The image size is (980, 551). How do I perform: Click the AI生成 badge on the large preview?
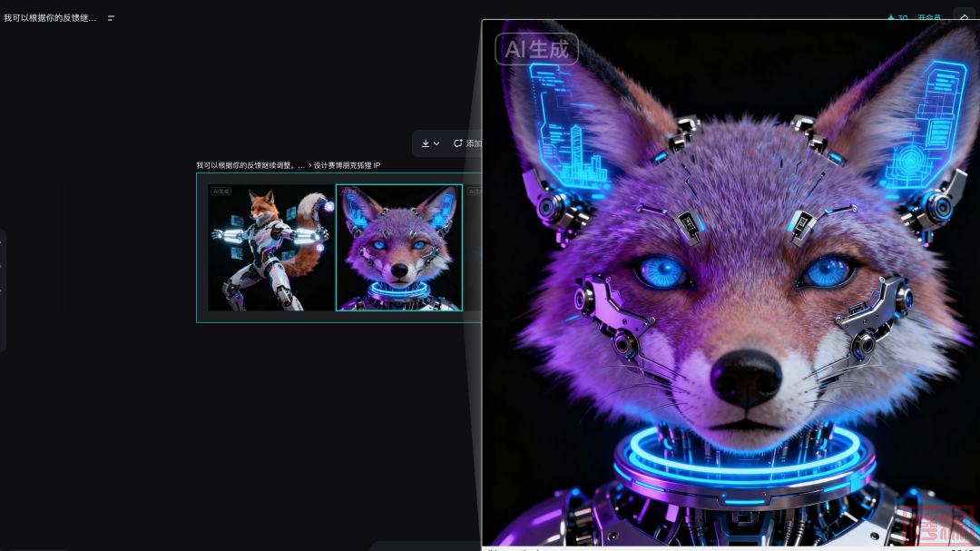coord(536,49)
